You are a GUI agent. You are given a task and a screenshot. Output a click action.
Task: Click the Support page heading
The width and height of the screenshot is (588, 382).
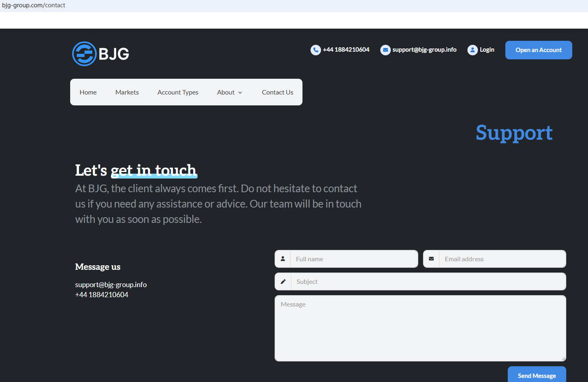[x=514, y=133]
